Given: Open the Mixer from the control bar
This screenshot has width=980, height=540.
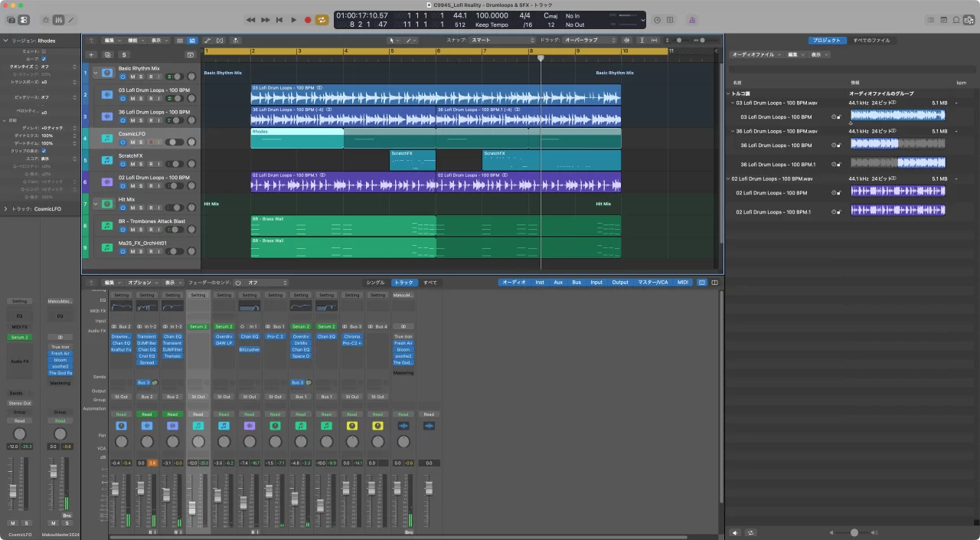Looking at the screenshot, I should [x=57, y=20].
